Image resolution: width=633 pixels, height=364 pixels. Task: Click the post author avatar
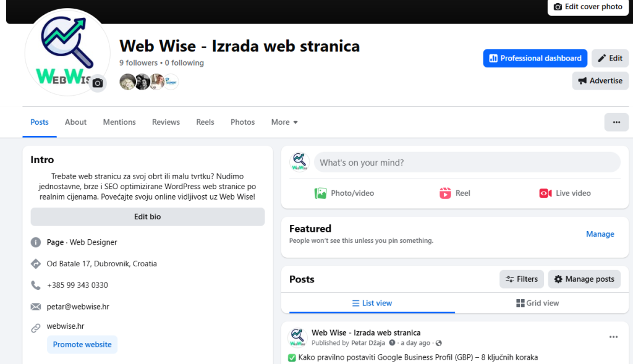(x=297, y=337)
